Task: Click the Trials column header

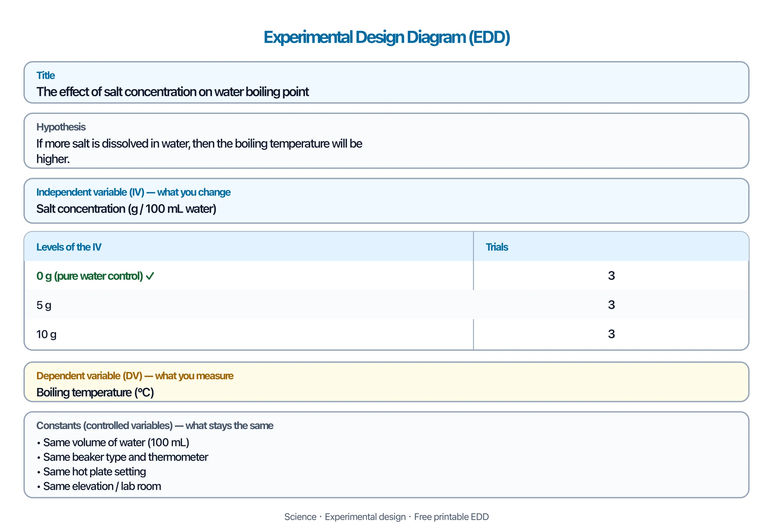Action: tap(496, 247)
